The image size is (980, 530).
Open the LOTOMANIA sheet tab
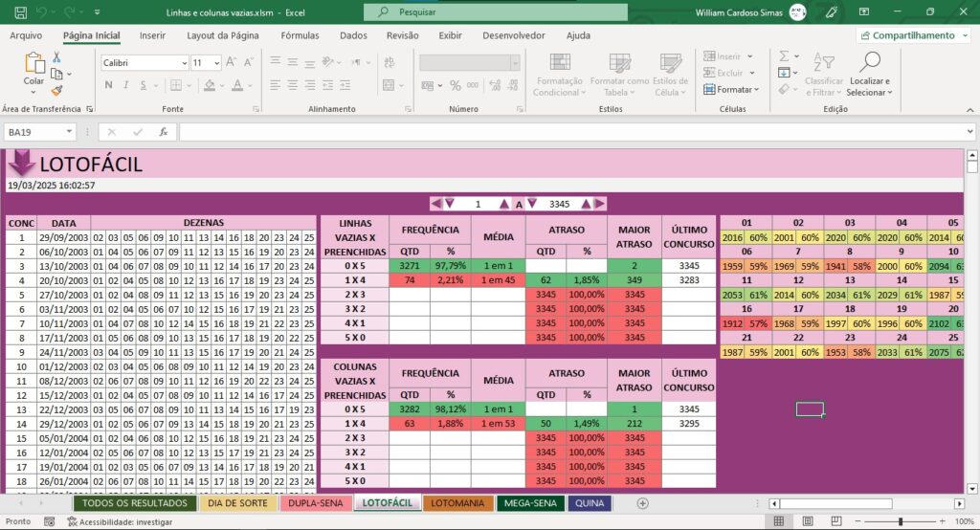[x=457, y=503]
